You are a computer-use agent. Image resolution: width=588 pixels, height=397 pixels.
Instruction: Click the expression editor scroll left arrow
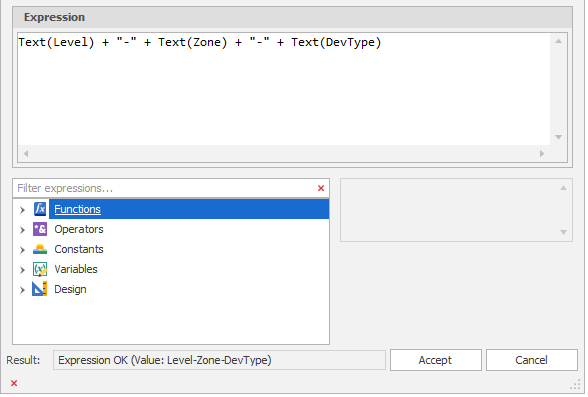[x=26, y=154]
